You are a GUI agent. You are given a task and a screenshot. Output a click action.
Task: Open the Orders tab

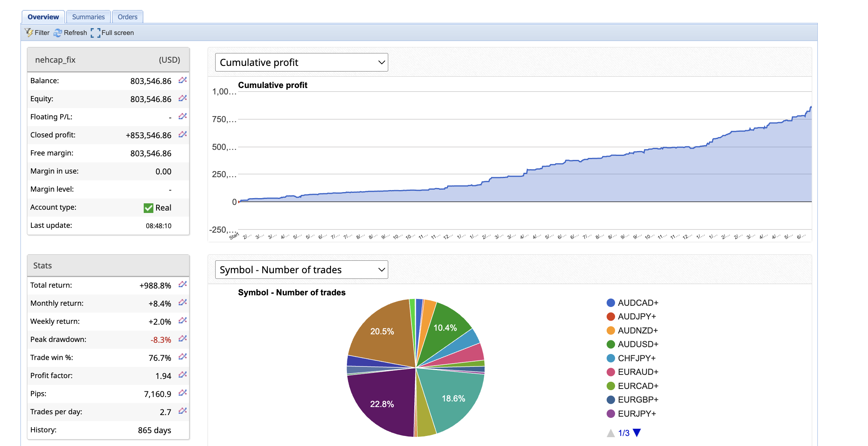pos(128,17)
